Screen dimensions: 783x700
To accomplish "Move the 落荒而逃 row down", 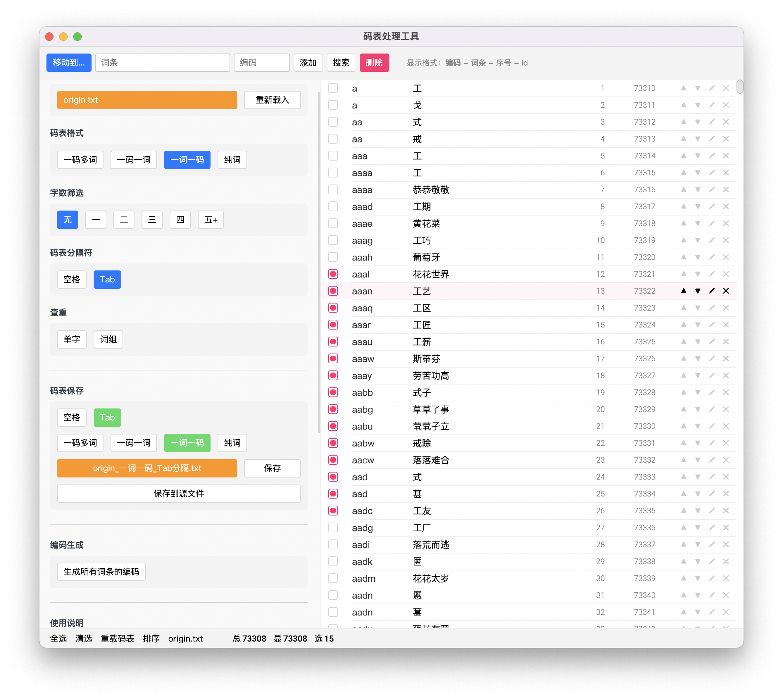I will pyautogui.click(x=698, y=545).
